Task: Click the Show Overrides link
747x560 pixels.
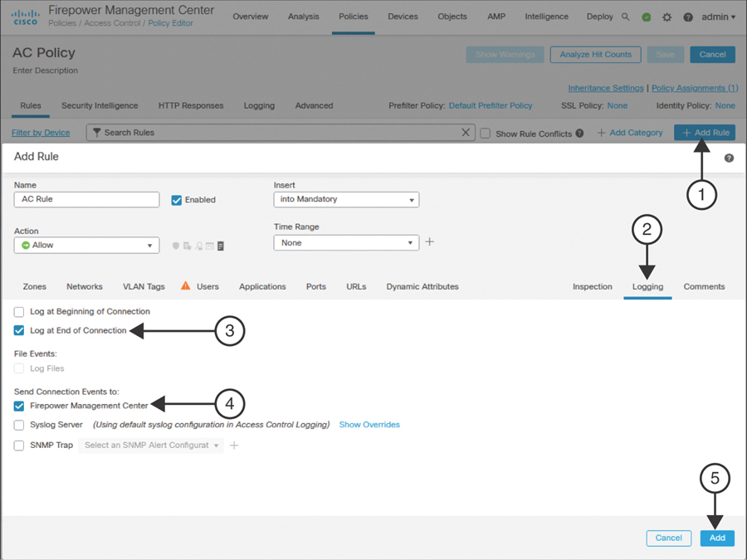Action: [369, 425]
